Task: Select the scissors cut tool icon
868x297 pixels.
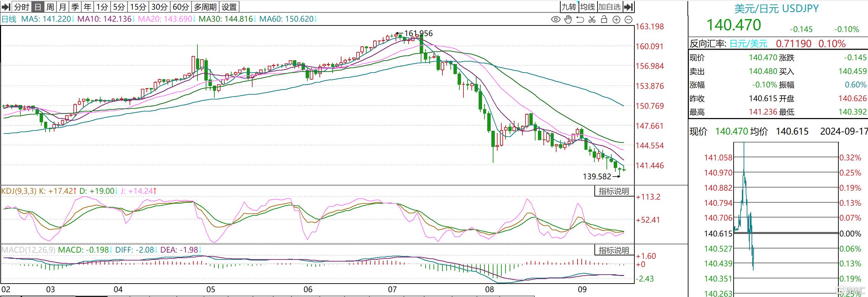Action: point(592,19)
